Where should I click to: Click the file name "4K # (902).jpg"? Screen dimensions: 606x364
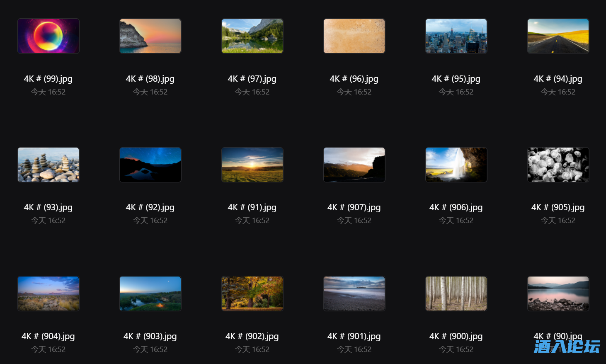pyautogui.click(x=252, y=336)
